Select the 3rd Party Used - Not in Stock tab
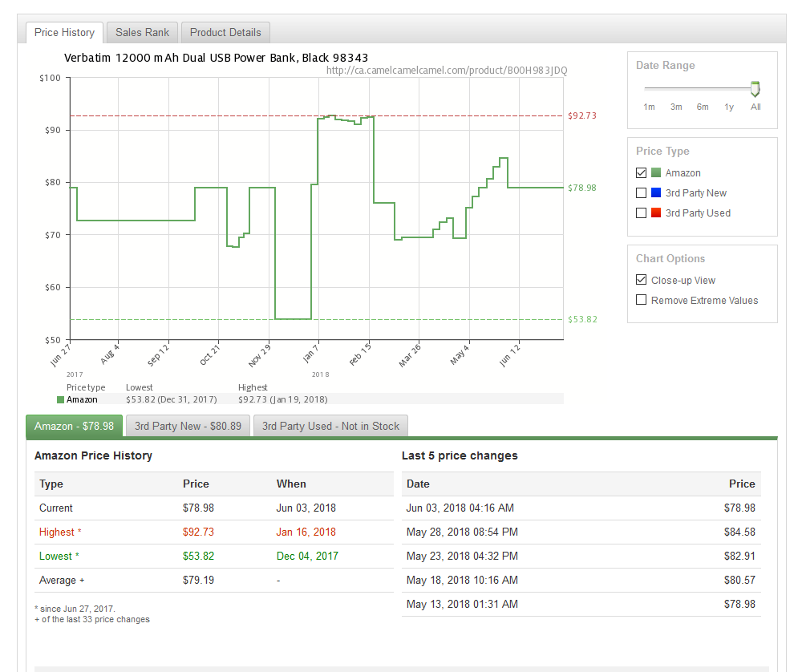 click(330, 426)
